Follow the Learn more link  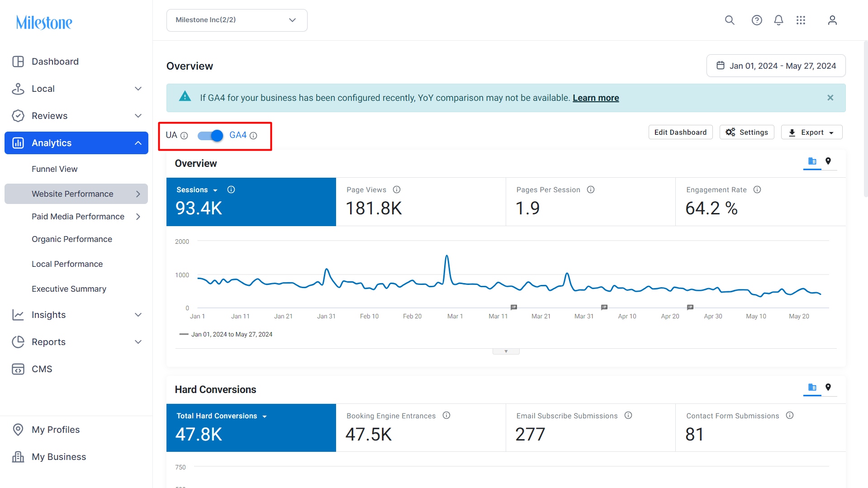596,98
